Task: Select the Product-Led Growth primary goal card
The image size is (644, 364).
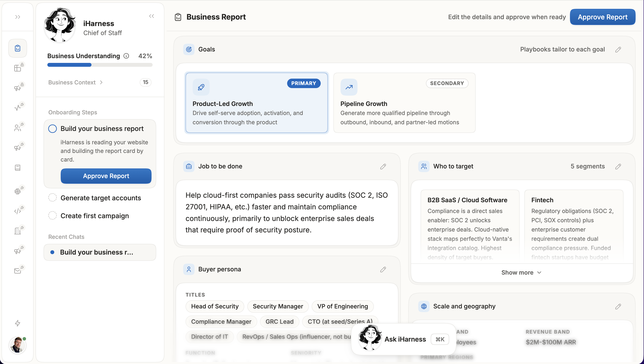Action: point(257,103)
